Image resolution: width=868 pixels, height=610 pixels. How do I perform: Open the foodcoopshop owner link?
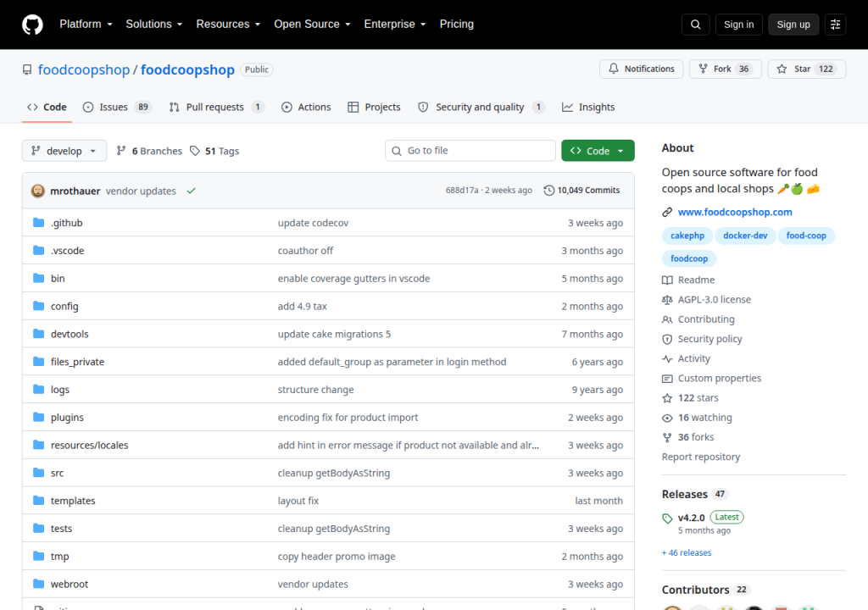(84, 69)
